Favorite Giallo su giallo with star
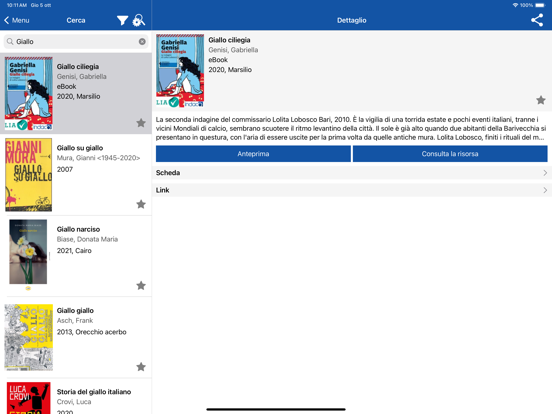Viewport: 552px width, 414px height. [x=141, y=204]
